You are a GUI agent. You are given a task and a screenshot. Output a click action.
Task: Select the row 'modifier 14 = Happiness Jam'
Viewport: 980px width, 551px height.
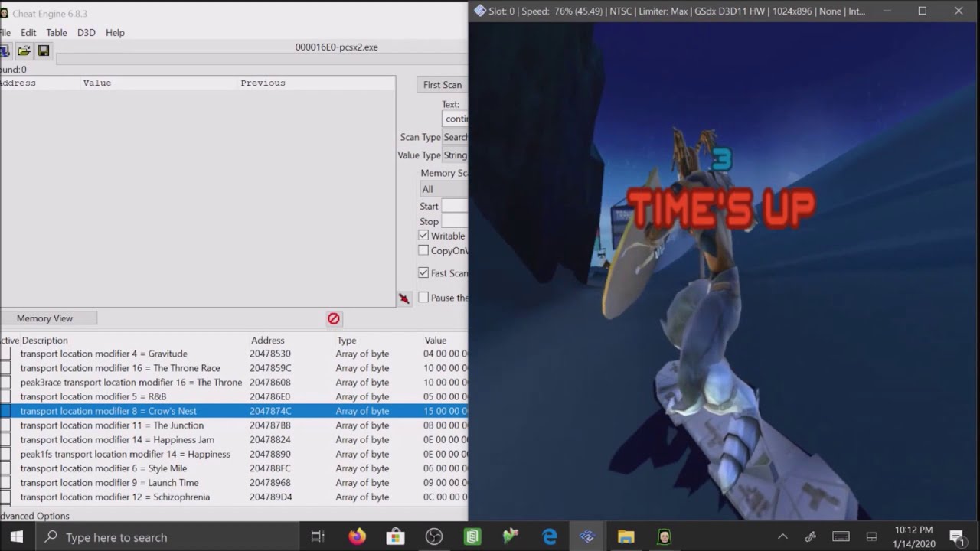pyautogui.click(x=234, y=440)
